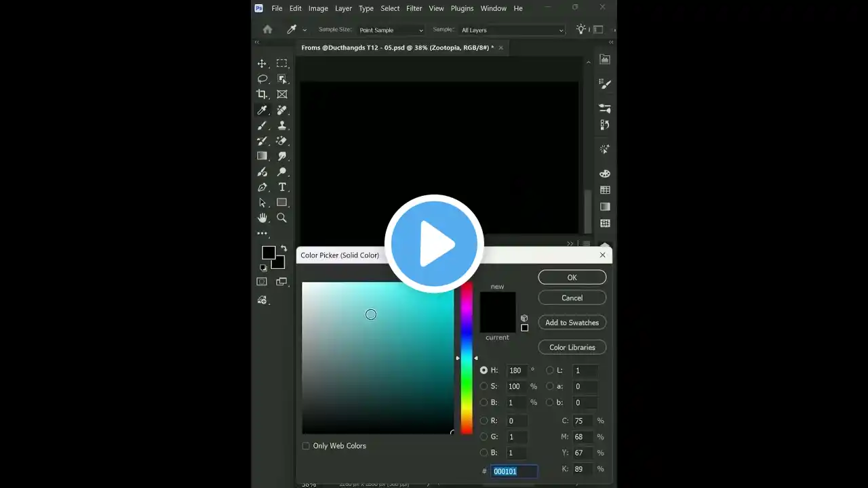Select the lowercase b radio button
The height and width of the screenshot is (488, 868).
pos(549,403)
